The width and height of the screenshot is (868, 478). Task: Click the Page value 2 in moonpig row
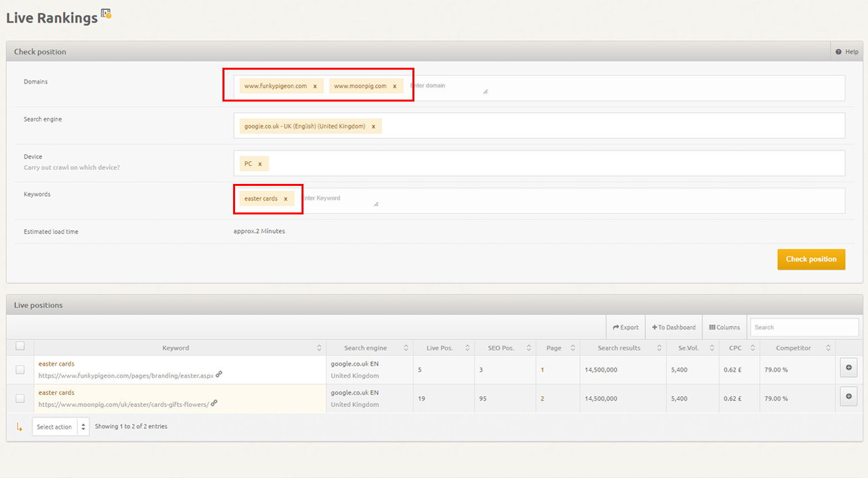pyautogui.click(x=543, y=398)
